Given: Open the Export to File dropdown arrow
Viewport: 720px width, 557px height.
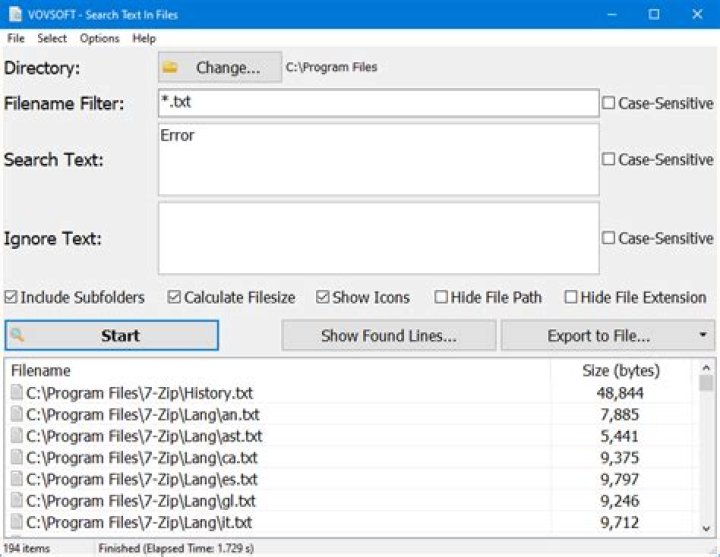Looking at the screenshot, I should (703, 335).
